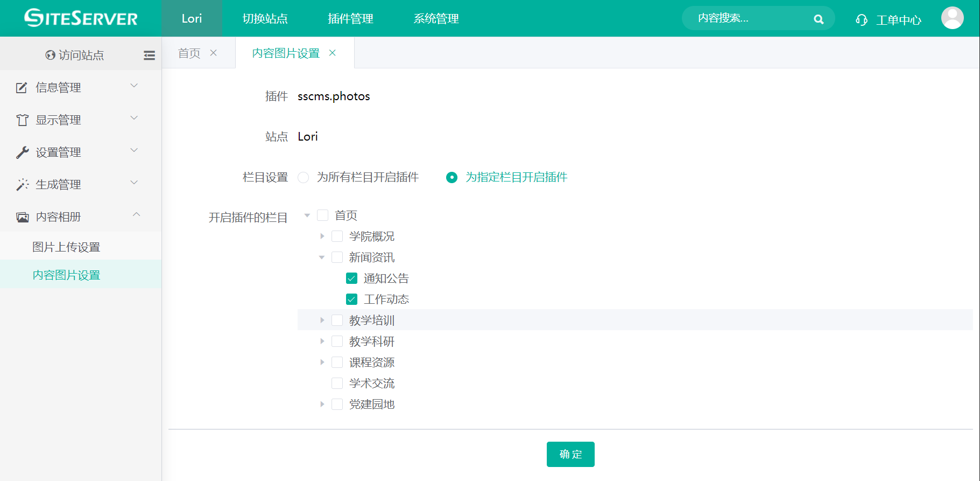
Task: Expand the 教学科研 tree node
Action: point(322,341)
